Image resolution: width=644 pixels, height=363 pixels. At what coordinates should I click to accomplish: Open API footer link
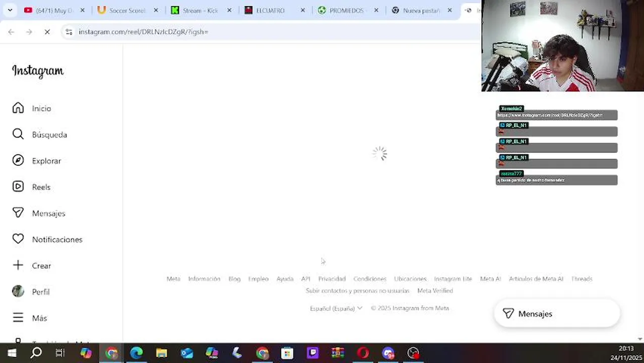(x=306, y=279)
